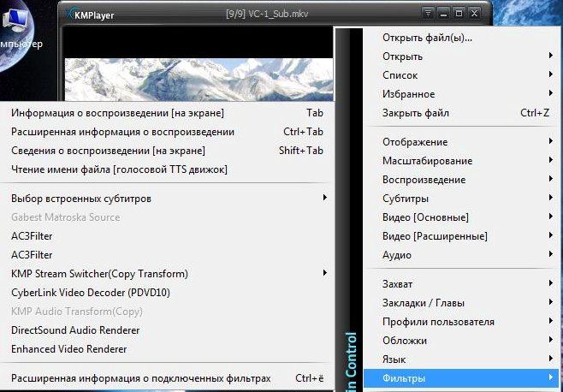Screen dimensions: 563x392
Task: Click highlighted Фильтры menu item
Action: coord(461,378)
